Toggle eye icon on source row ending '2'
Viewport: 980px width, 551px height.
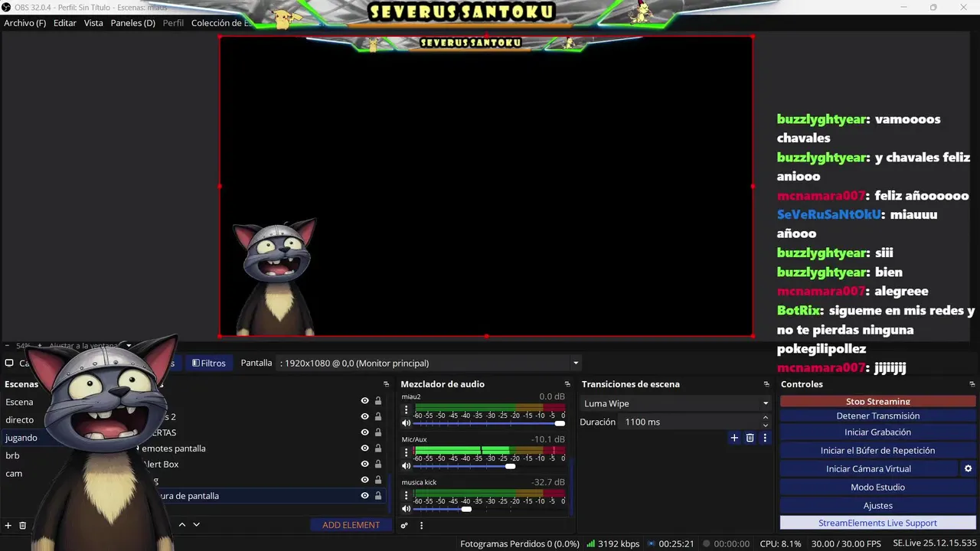coord(364,417)
